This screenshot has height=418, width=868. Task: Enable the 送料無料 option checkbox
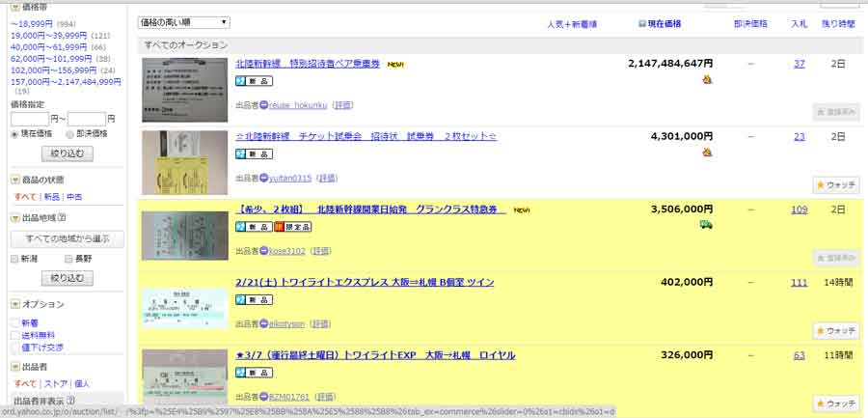(14, 334)
